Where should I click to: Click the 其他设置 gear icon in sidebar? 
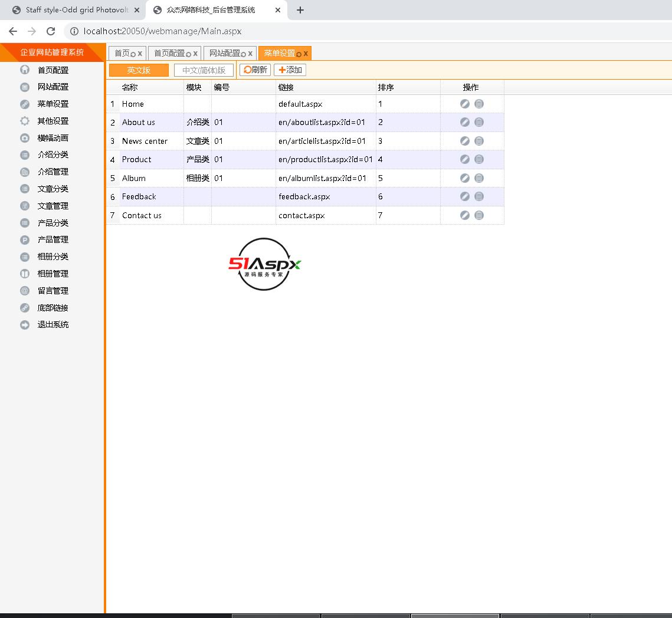[x=25, y=121]
